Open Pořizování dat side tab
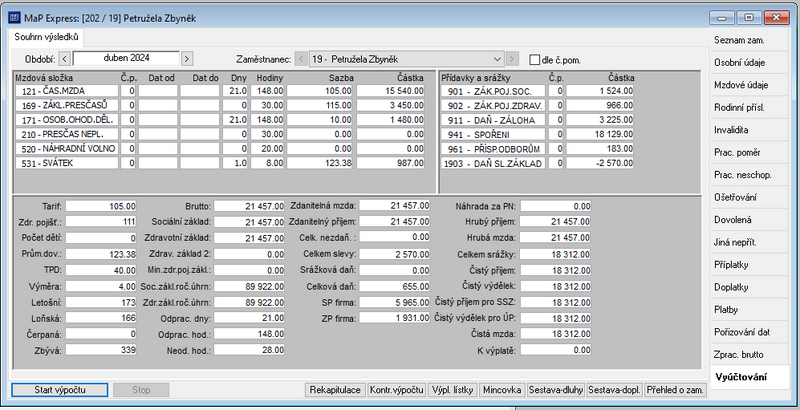Viewport: 800px width, 410px height. 749,332
